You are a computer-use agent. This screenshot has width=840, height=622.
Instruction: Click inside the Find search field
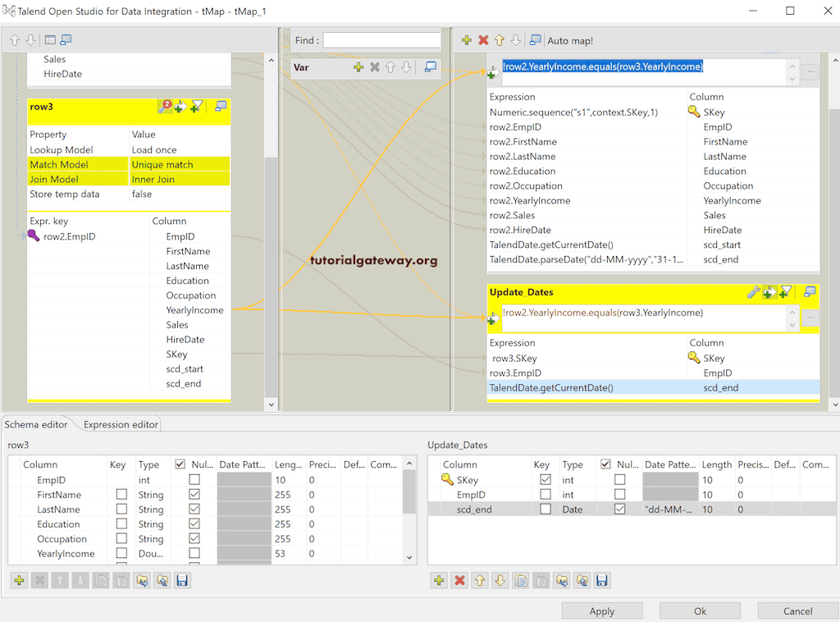tap(381, 39)
